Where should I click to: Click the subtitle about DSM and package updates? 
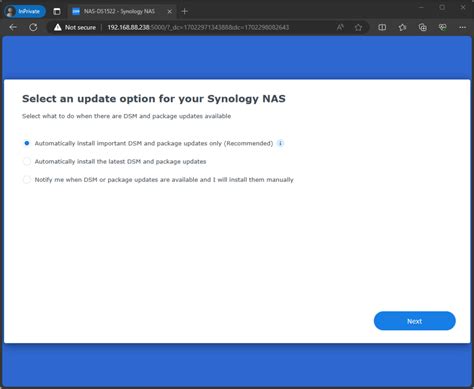point(126,116)
